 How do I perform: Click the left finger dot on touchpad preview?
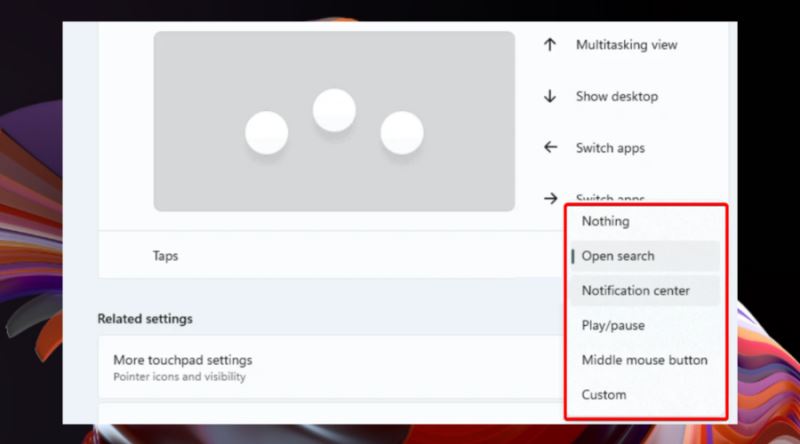click(266, 133)
